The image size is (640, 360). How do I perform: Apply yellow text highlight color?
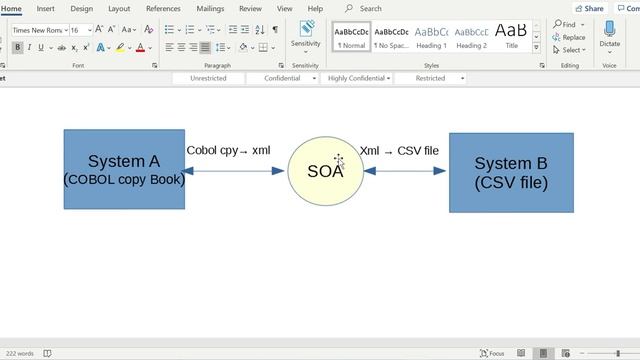pos(120,48)
